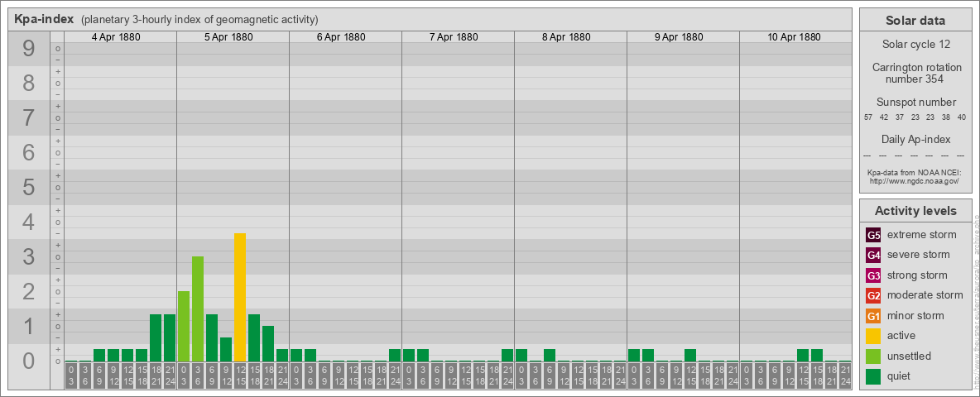Click the '7 Apr 1880' date header
Image resolution: width=980 pixels, height=397 pixels.
click(x=454, y=37)
